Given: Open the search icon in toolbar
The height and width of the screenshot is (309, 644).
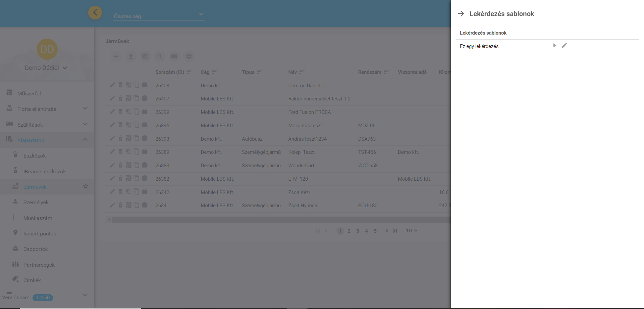Looking at the screenshot, I should tap(160, 56).
